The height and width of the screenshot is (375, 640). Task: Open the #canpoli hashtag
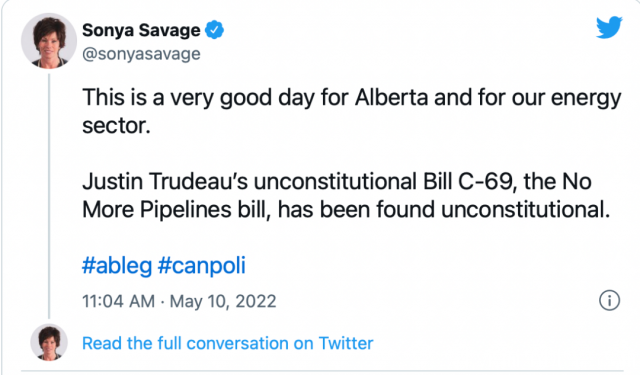(202, 266)
